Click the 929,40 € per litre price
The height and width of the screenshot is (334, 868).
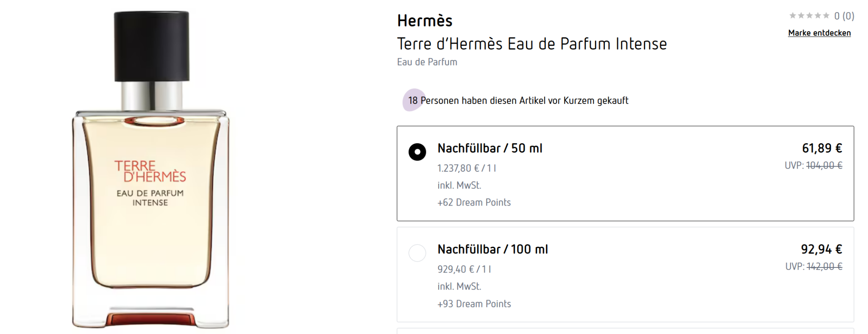coord(464,269)
